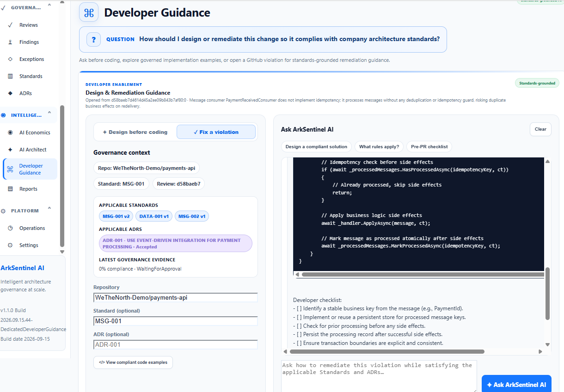Click the question text area for ArkSentinel AI
Screen dimensions: 564x392
(x=379, y=376)
